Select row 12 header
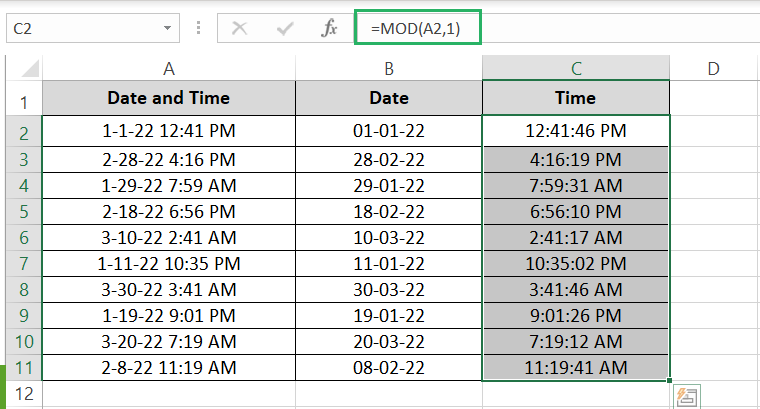The height and width of the screenshot is (409, 760). click(22, 394)
